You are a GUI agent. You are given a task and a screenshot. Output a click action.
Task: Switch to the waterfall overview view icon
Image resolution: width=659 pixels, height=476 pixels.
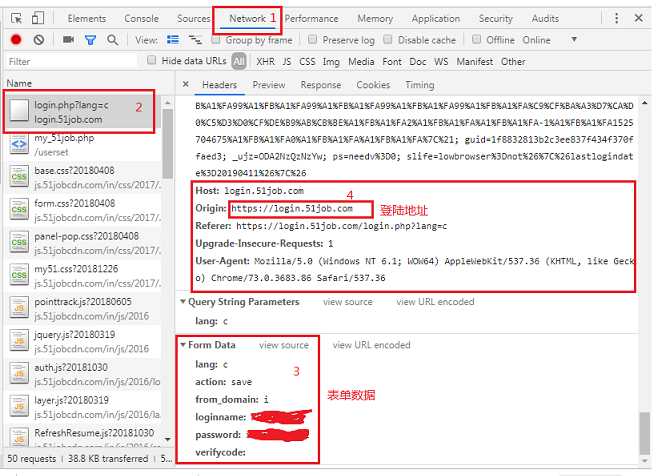[195, 40]
